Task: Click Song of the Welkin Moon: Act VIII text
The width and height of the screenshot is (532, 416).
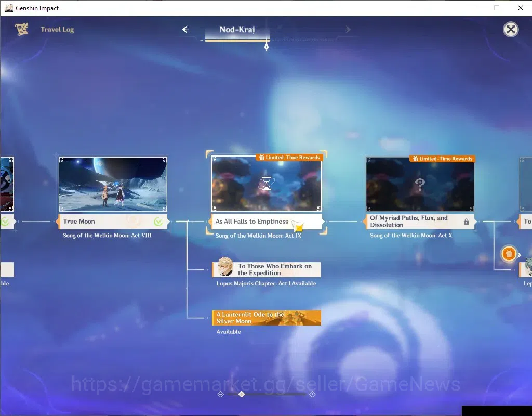Action: (x=107, y=236)
